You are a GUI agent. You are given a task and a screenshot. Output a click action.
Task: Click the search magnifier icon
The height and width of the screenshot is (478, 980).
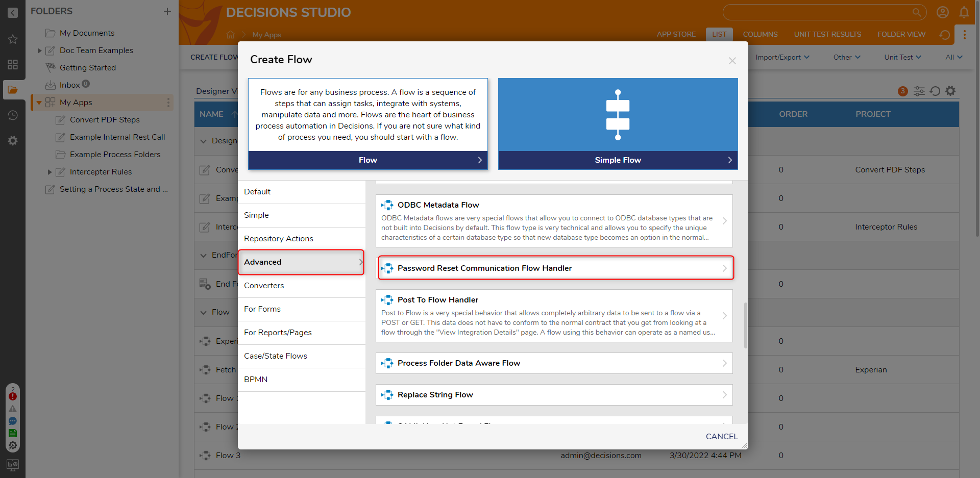click(x=917, y=12)
